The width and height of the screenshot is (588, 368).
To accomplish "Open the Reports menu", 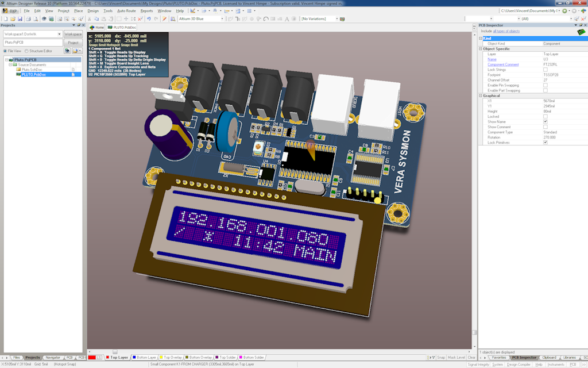I will click(x=146, y=11).
